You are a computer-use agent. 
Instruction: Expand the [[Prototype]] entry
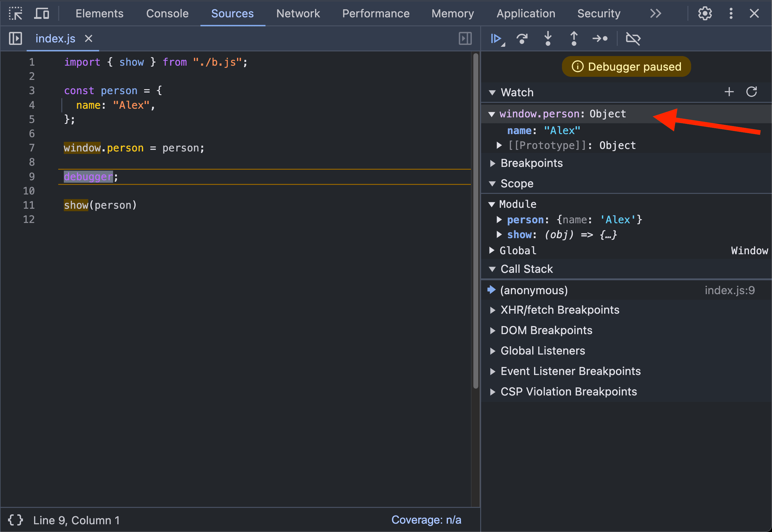click(x=499, y=145)
